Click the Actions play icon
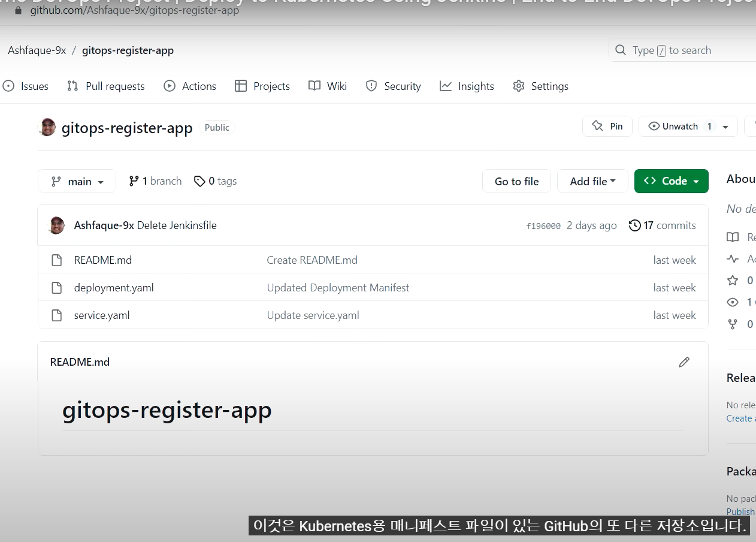Image resolution: width=756 pixels, height=542 pixels. click(x=170, y=86)
